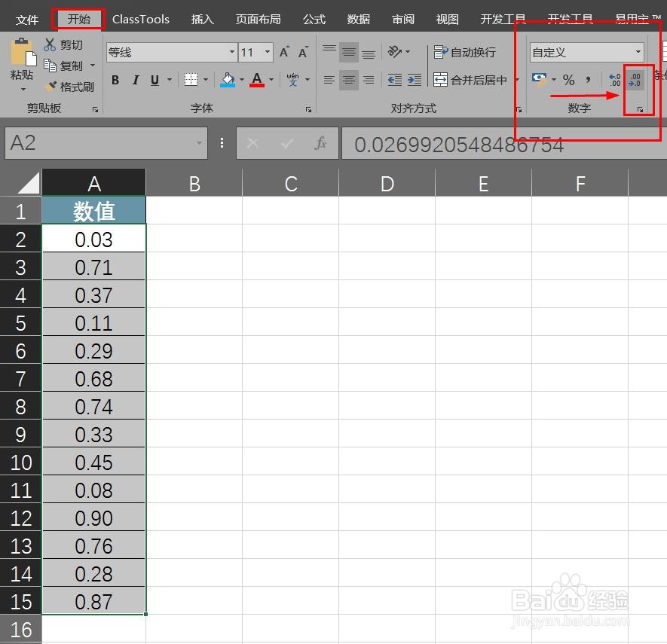Open the ClassTools tab
The height and width of the screenshot is (644, 667).
click(141, 19)
